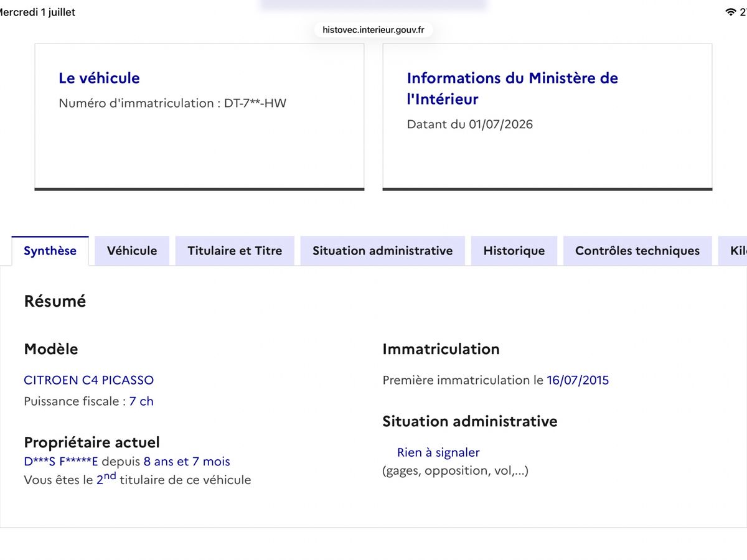The width and height of the screenshot is (747, 560).
Task: Open the Contrôles techniques tab
Action: pyautogui.click(x=637, y=251)
